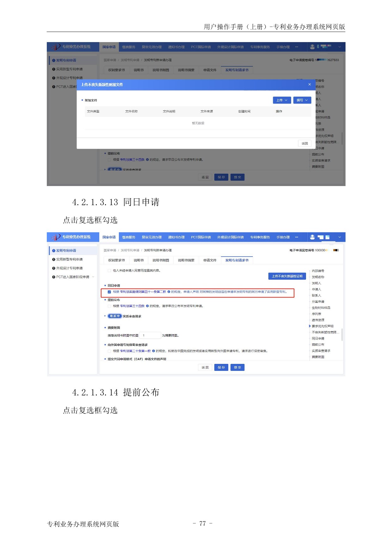Uncheck the 同日申请 declaration checkbox in red box
This screenshot has height=555, width=392.
coord(109,292)
